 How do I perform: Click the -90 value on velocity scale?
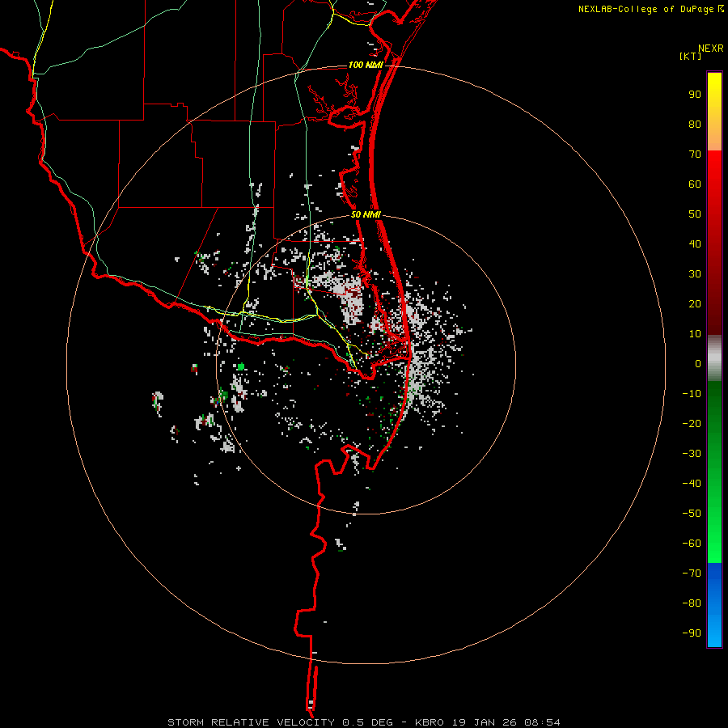(692, 633)
